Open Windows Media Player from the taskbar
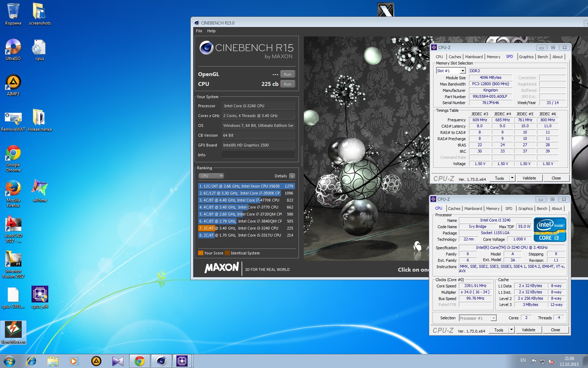 pos(74,361)
